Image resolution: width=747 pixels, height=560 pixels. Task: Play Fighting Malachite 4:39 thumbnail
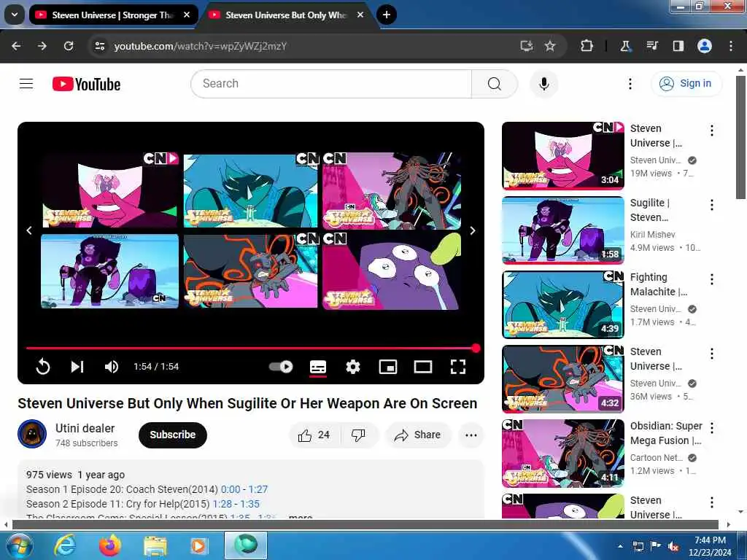coord(562,304)
